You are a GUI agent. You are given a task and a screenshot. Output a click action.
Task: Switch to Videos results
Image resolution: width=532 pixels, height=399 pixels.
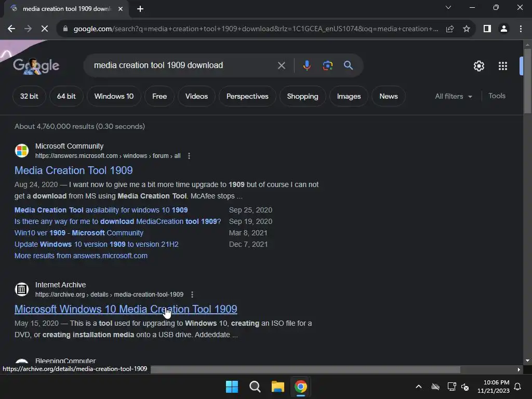pos(196,96)
